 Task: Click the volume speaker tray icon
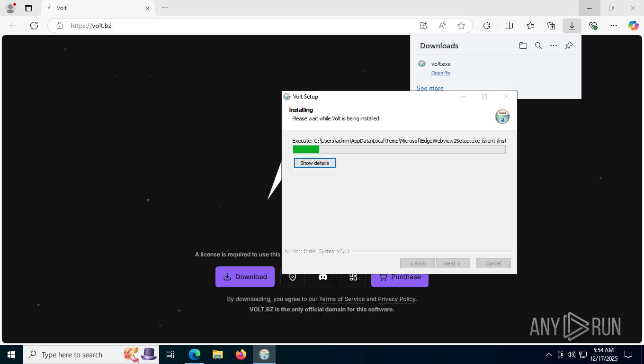click(571, 355)
